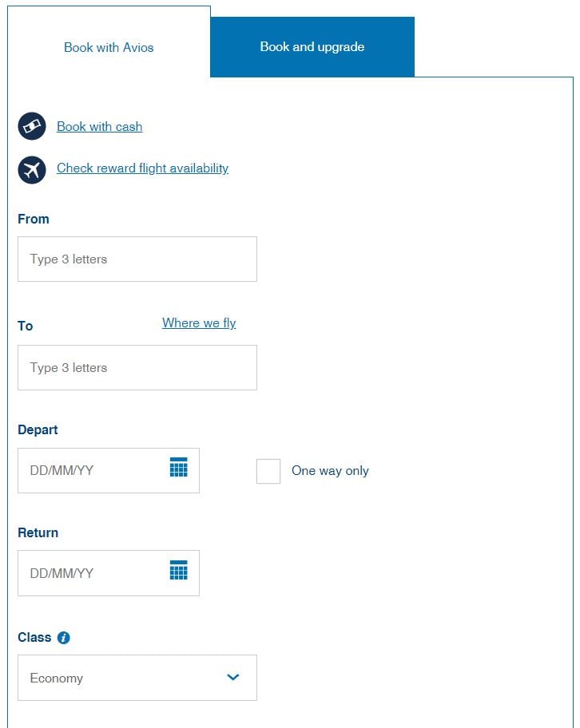Image resolution: width=580 pixels, height=728 pixels.
Task: Open the Economy class dropdown
Action: 137,678
